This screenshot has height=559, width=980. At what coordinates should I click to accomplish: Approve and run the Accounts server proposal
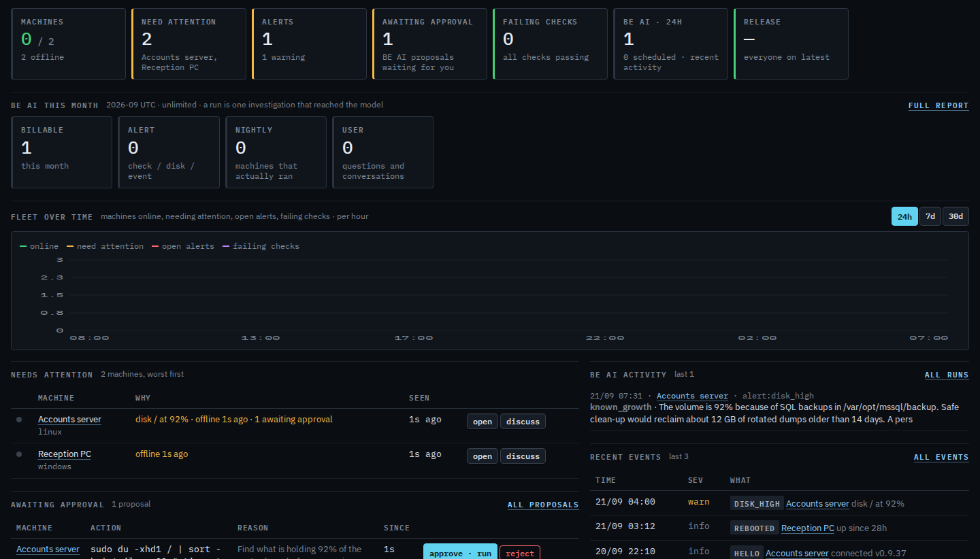tap(460, 553)
